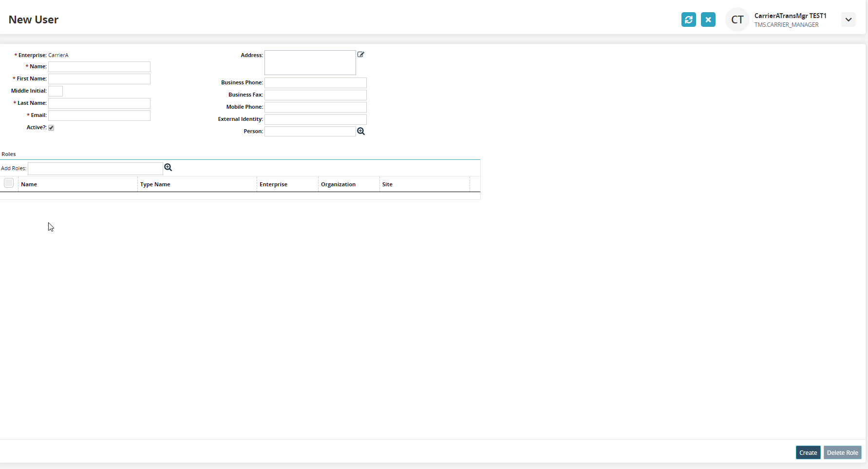The width and height of the screenshot is (868, 469).
Task: Open the Add Roles search magnifier icon
Action: (x=168, y=167)
